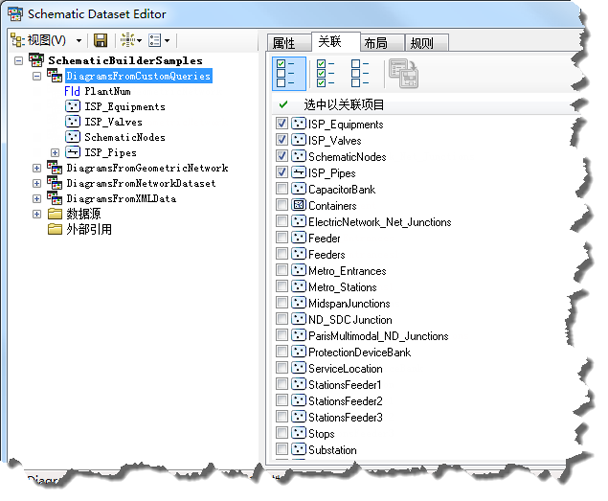Click the greyed import associations icon
Viewport: 608px width, 501px height.
click(x=404, y=73)
